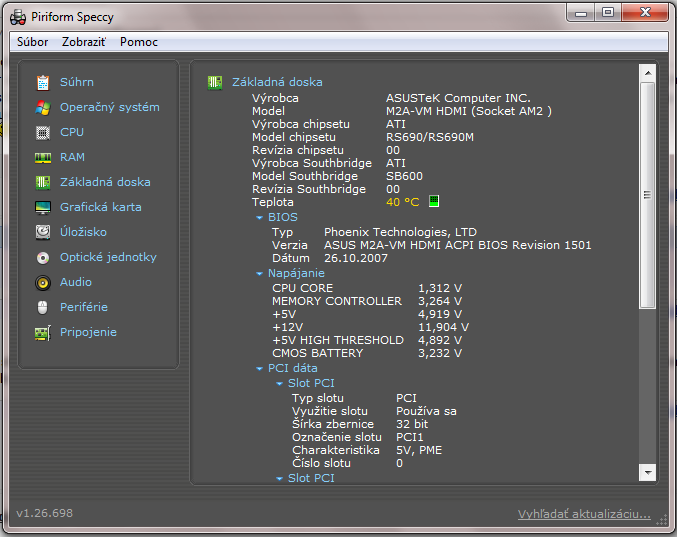Click the RS690/RS690M chipset value
677x537 pixels.
point(430,137)
